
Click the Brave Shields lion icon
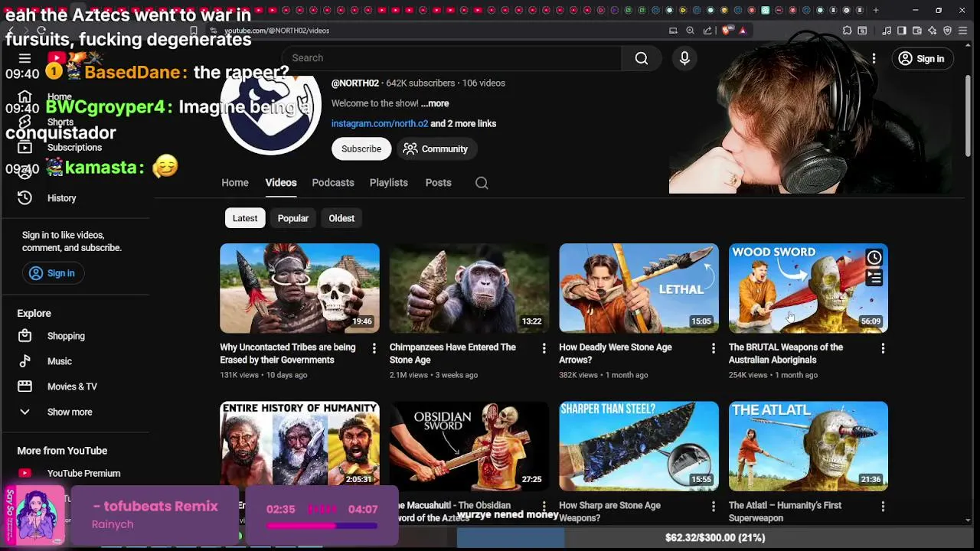[727, 31]
